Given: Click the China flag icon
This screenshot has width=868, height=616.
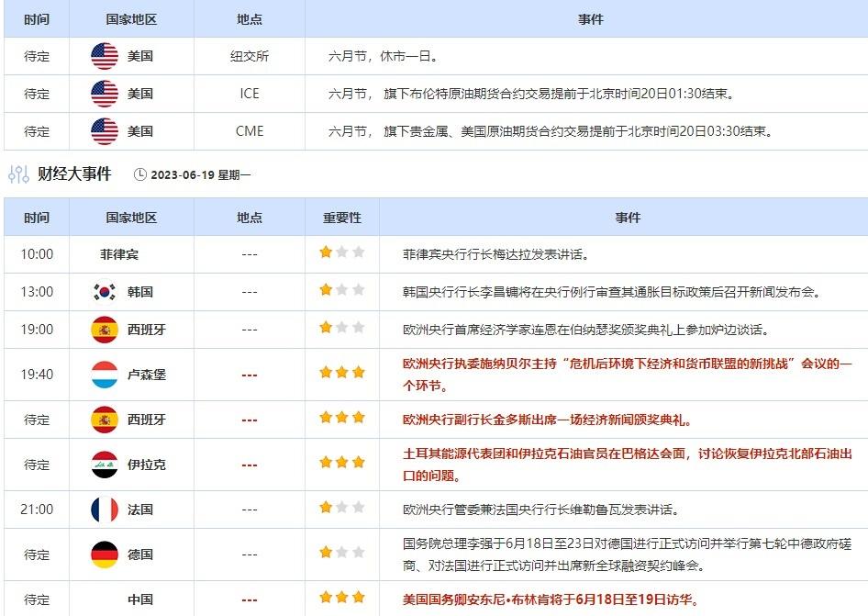Looking at the screenshot, I should point(103,599).
